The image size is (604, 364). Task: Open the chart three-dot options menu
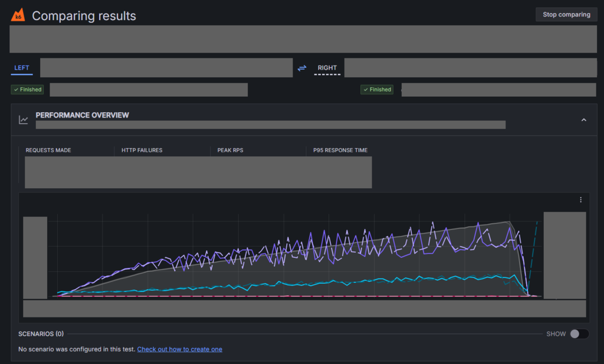pyautogui.click(x=580, y=200)
